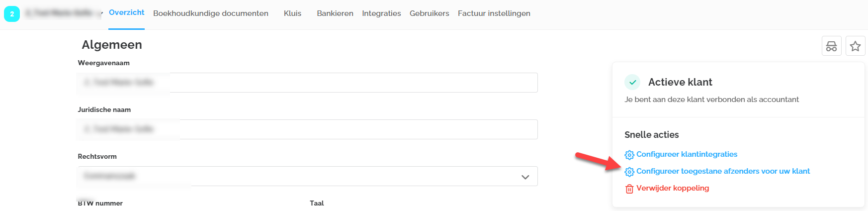Select the Bankieren tab
868x211 pixels.
coord(335,13)
